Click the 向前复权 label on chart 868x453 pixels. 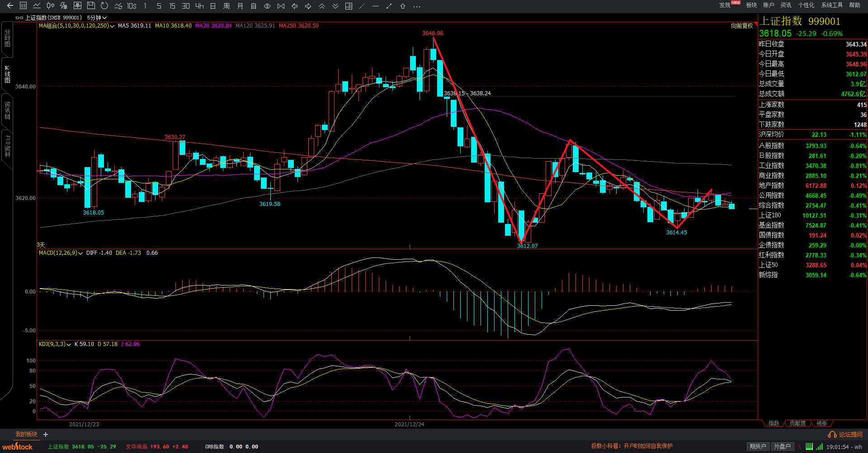coord(742,26)
